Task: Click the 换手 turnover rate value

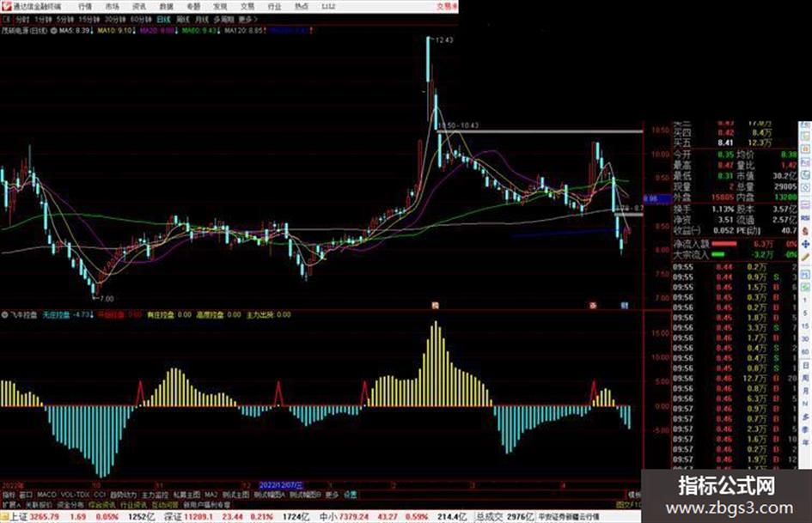Action: click(x=723, y=210)
